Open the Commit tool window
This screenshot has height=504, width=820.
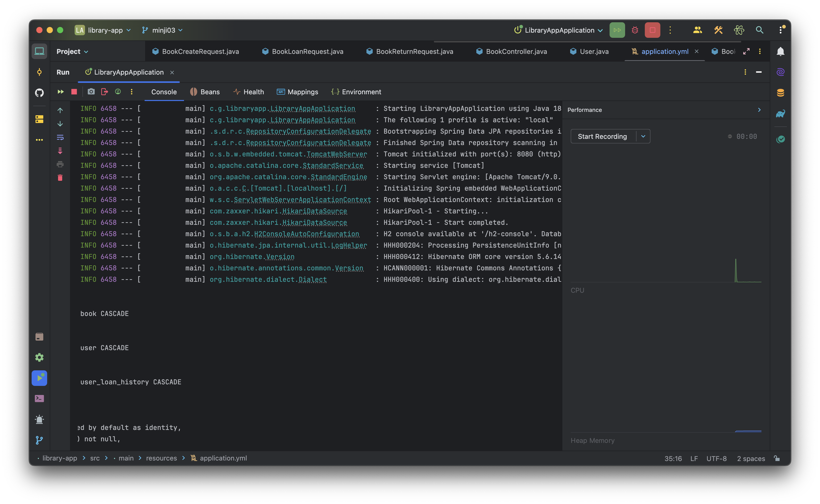point(39,72)
